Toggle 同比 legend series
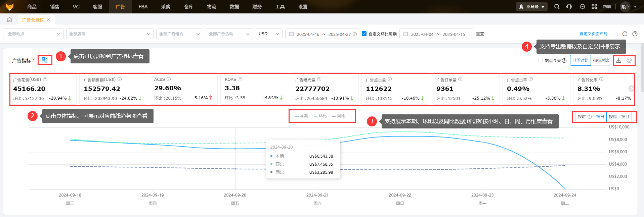 click(339, 116)
